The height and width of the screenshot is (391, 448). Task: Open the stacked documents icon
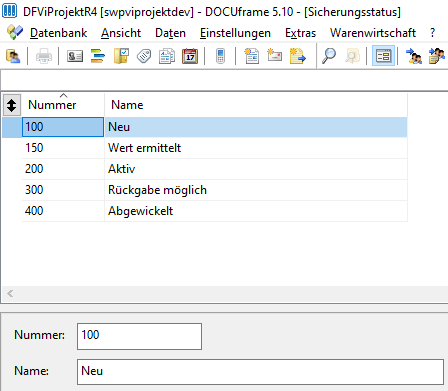click(x=167, y=56)
